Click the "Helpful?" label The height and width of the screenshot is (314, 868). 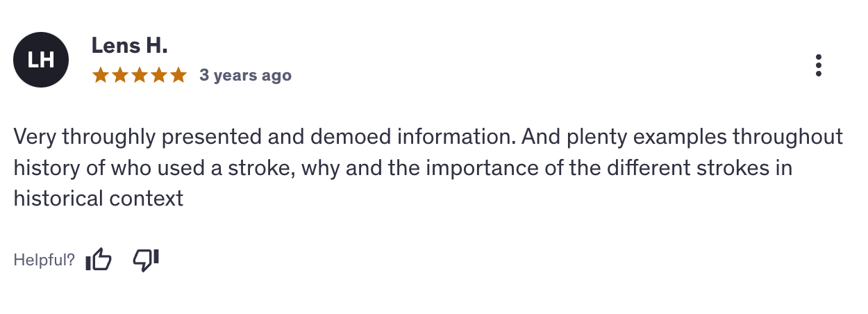(x=44, y=261)
